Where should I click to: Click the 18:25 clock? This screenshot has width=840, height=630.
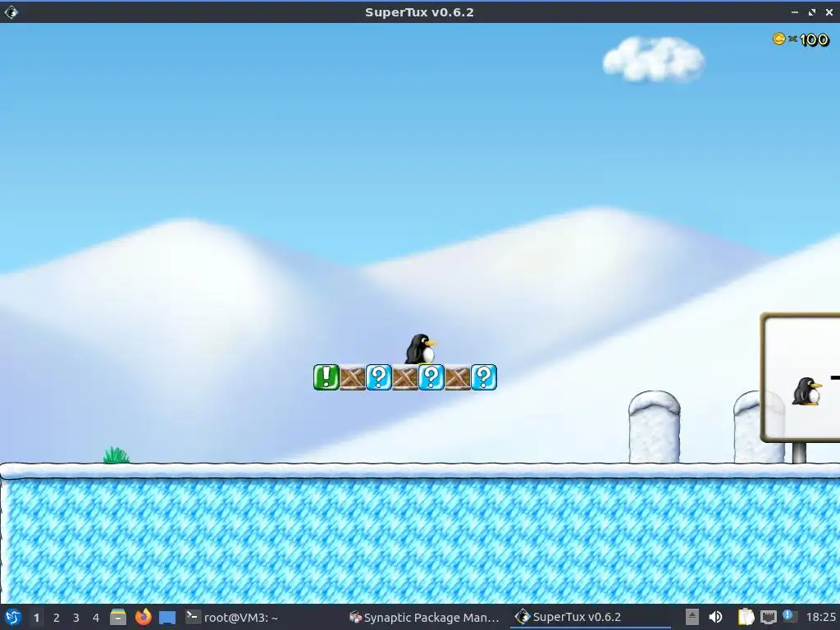click(820, 617)
